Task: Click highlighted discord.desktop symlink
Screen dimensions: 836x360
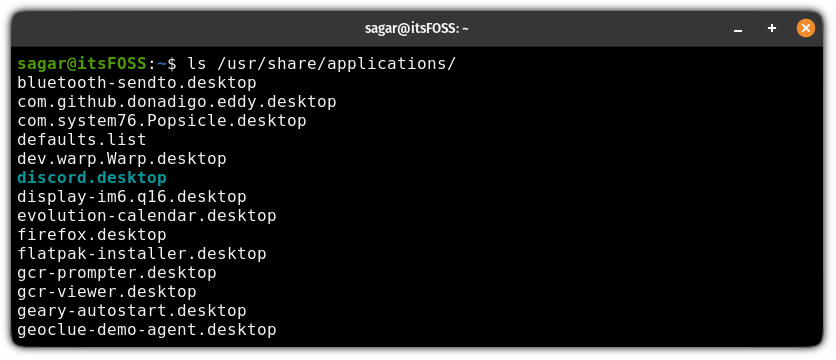Action: click(92, 178)
